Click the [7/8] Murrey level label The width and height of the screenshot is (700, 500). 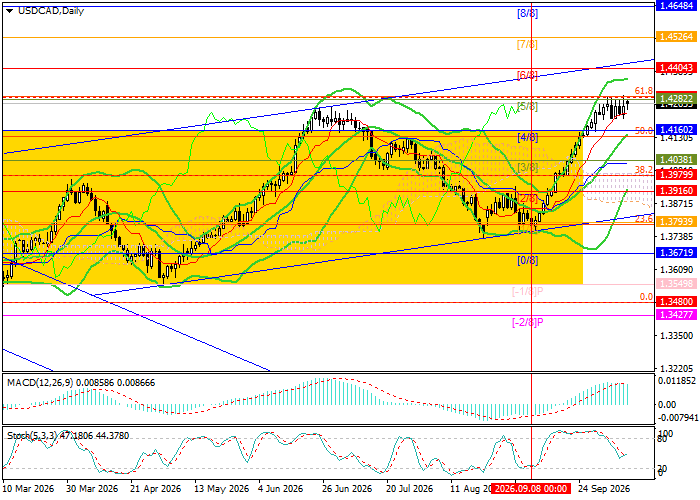[527, 45]
